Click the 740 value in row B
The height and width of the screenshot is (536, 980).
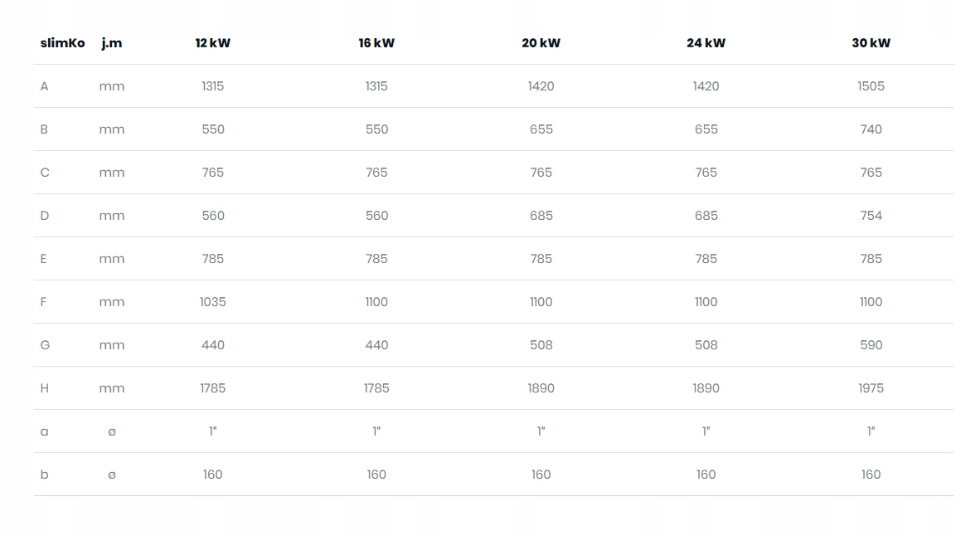[871, 129]
